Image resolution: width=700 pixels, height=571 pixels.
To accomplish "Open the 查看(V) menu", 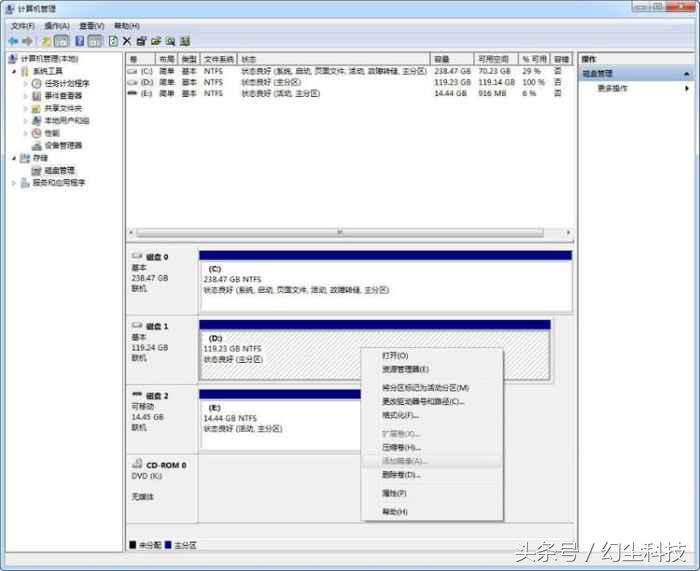I will coord(92,25).
